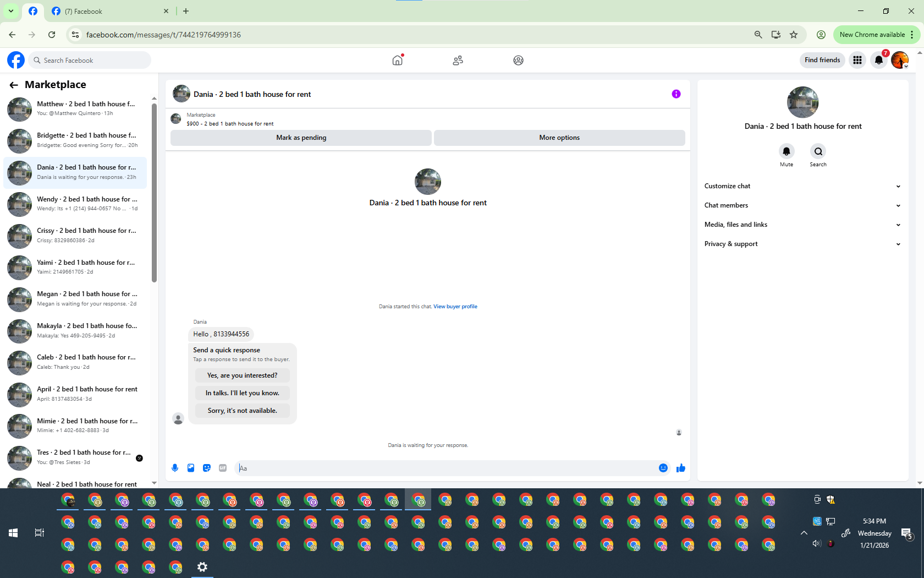Viewport: 924px width, 578px height.
Task: Click the Search Facebook field
Action: click(90, 60)
